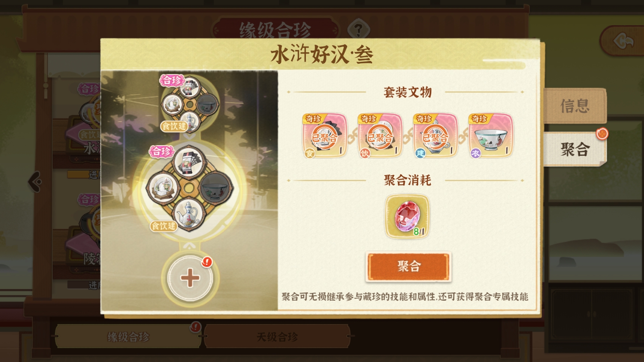
Task: Select the 食 artifact card in 套装文物
Action: tap(325, 136)
